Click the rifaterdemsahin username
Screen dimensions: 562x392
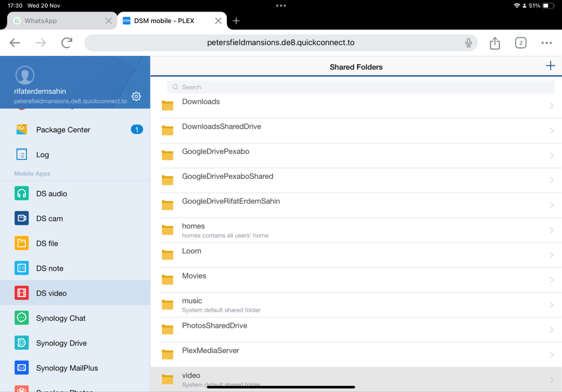coord(40,92)
